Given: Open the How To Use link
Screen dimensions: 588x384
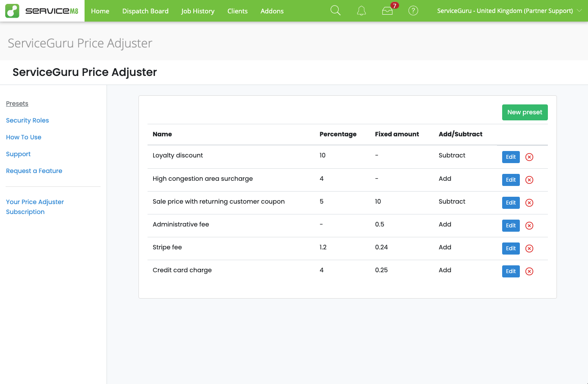Looking at the screenshot, I should click(x=24, y=137).
